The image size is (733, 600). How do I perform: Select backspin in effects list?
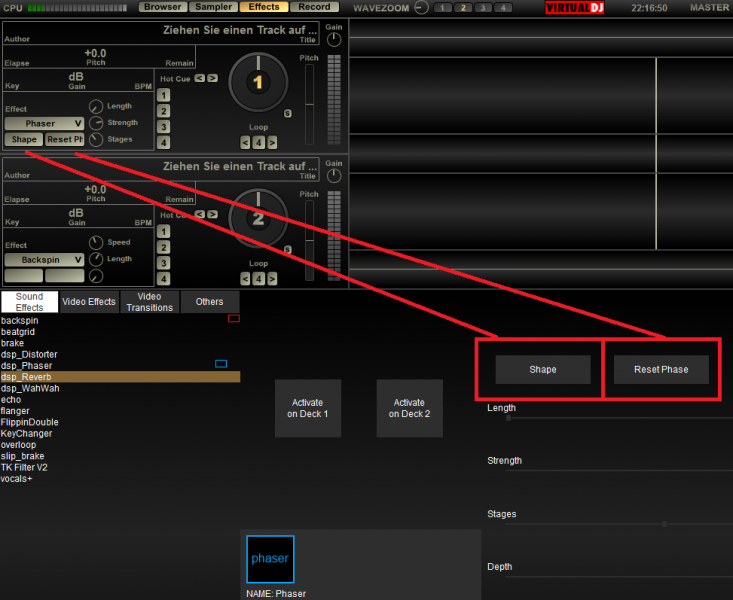[x=120, y=320]
